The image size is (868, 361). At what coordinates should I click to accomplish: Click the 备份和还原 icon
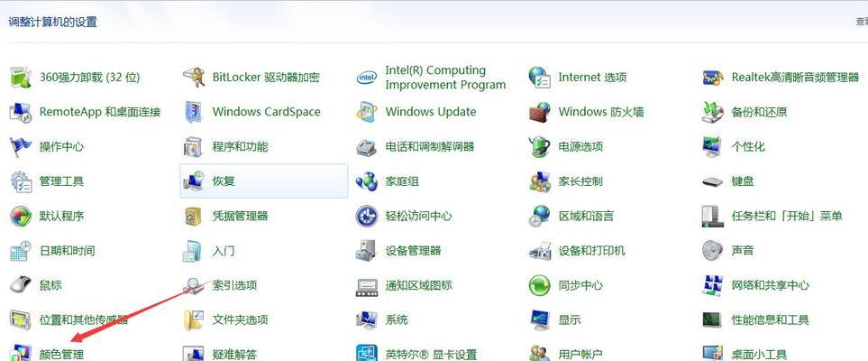[x=713, y=112]
